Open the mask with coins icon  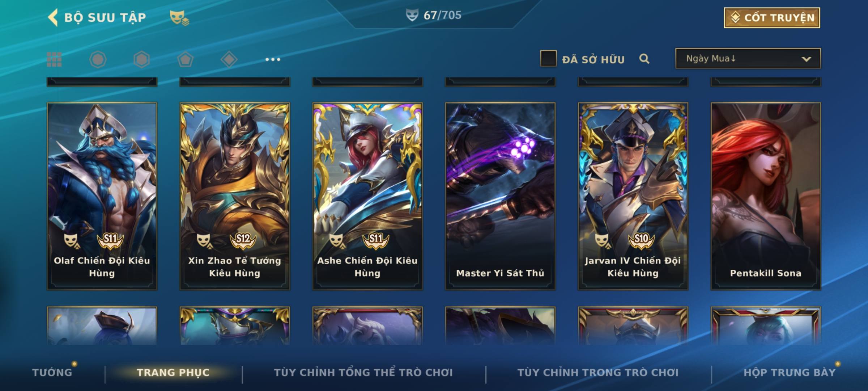point(179,18)
